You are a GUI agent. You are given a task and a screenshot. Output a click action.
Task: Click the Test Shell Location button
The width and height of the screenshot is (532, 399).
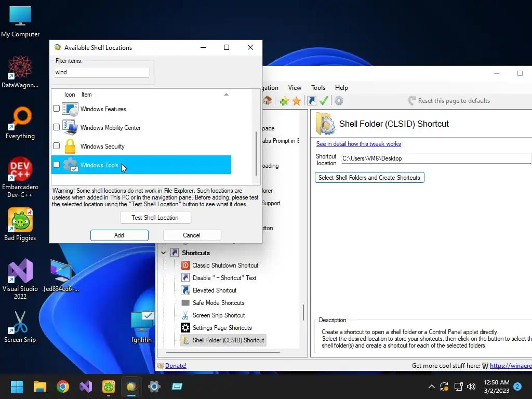155,218
